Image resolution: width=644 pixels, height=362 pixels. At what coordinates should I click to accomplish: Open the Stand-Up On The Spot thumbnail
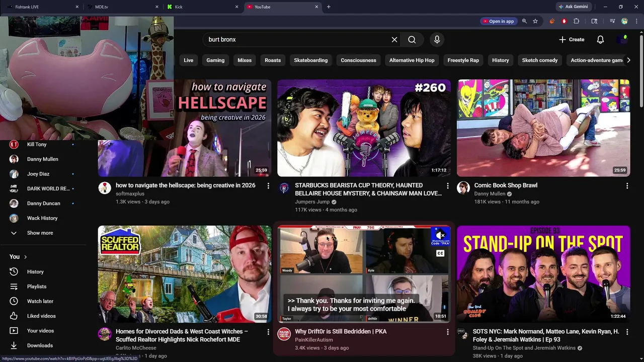click(543, 274)
